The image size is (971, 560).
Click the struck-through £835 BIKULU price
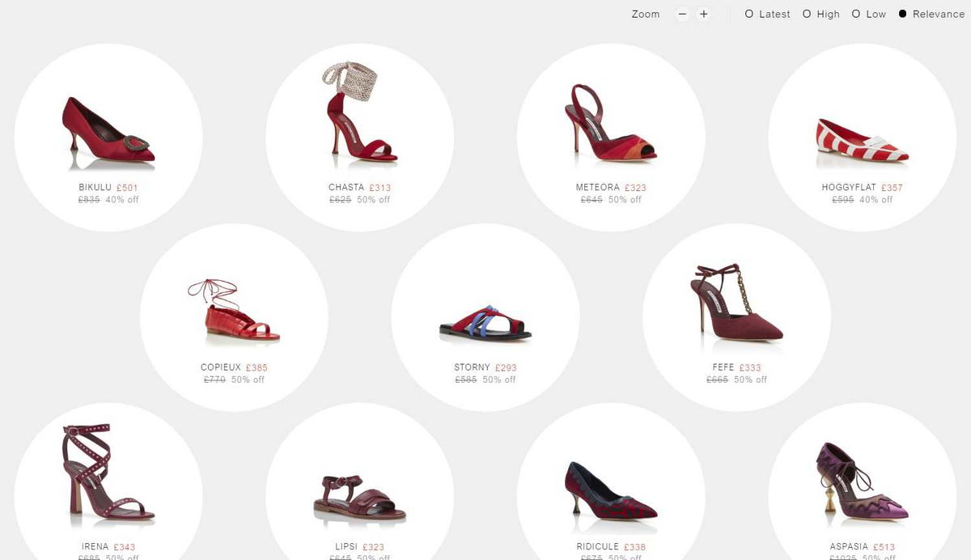point(89,200)
